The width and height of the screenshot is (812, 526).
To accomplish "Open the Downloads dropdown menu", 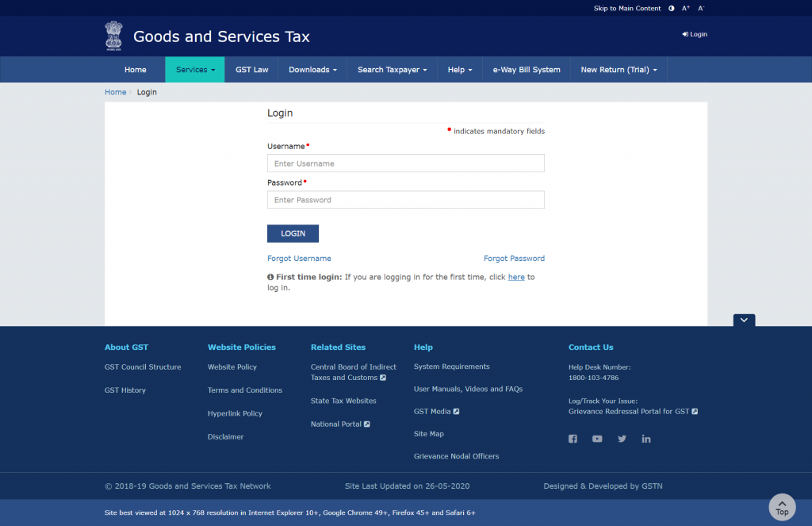I will click(x=312, y=70).
